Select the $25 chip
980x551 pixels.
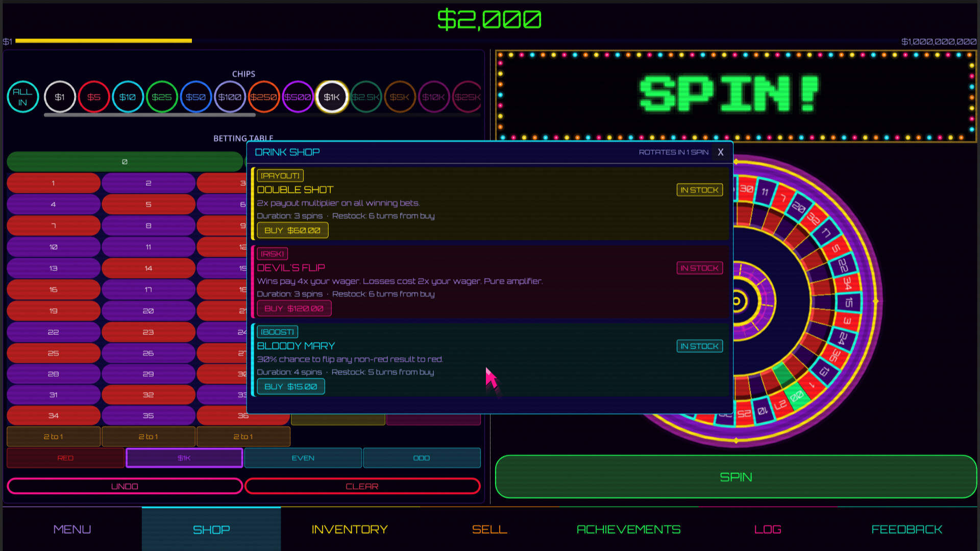point(162,97)
